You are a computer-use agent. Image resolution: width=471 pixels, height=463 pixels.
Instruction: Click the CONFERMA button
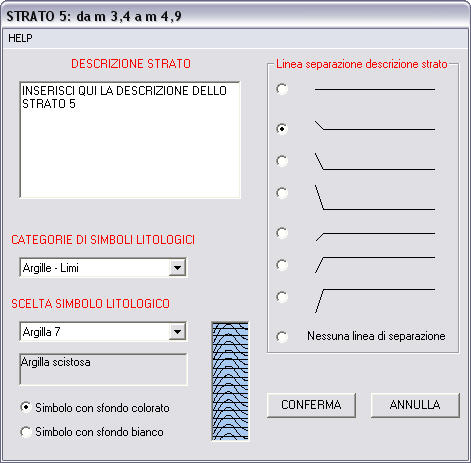[x=311, y=405]
